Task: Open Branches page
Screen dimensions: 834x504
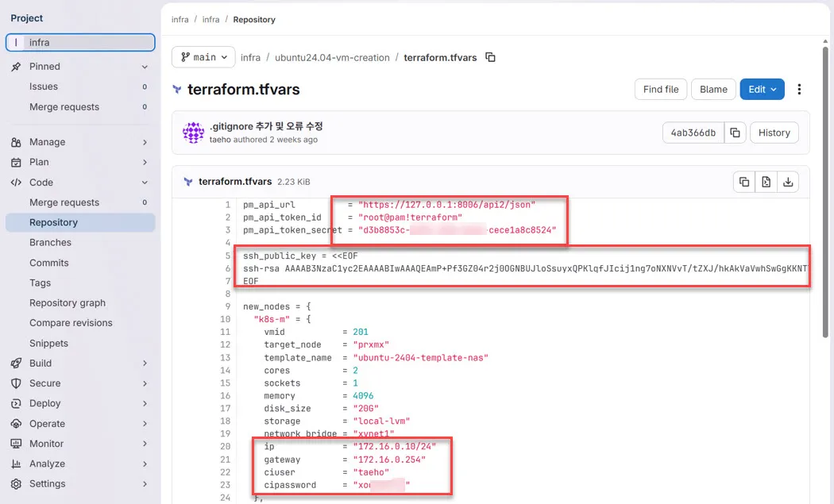Action: coord(50,242)
